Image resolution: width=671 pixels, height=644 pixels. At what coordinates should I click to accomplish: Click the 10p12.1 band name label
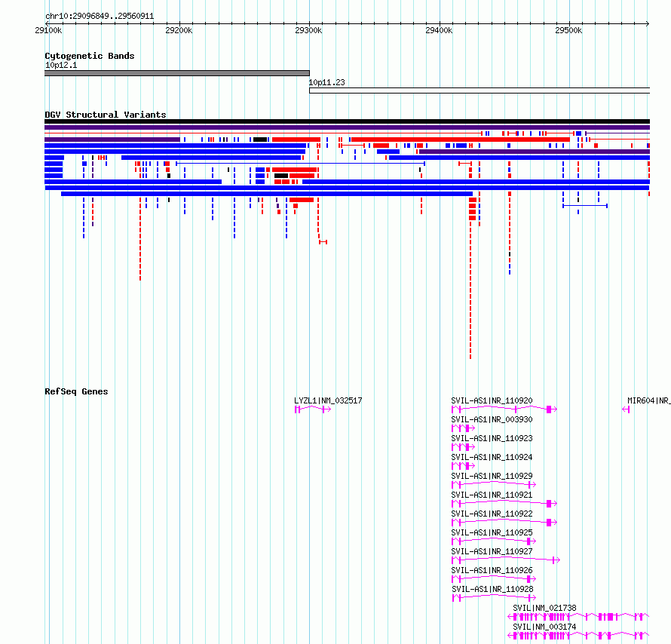pos(61,65)
